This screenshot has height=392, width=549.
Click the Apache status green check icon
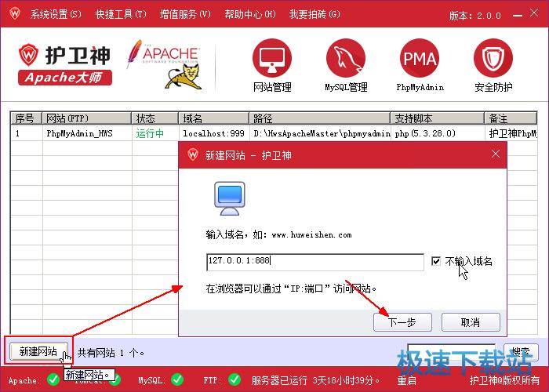coord(53,379)
